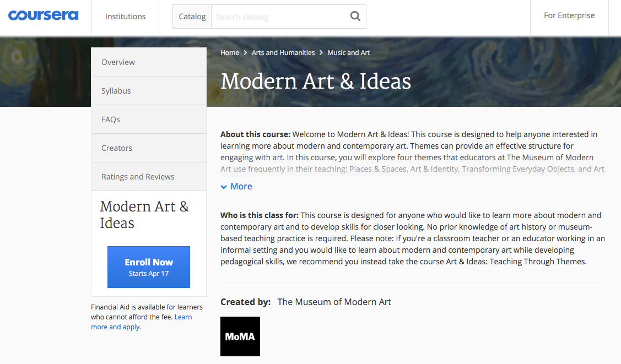This screenshot has height=364, width=621.
Task: Open the MoMA logo thumbnail
Action: tap(240, 336)
